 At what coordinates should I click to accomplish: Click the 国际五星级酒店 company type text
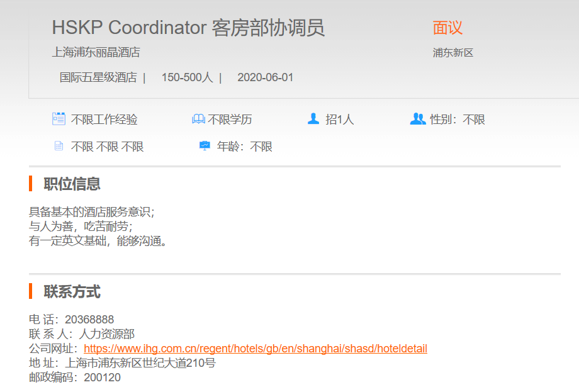[98, 77]
